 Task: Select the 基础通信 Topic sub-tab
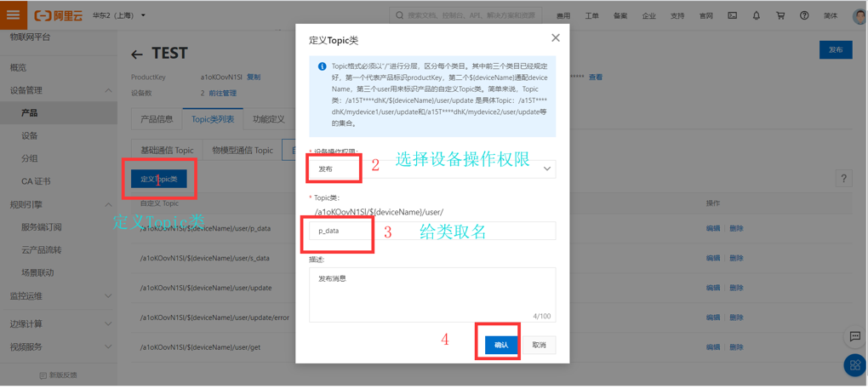(x=167, y=150)
